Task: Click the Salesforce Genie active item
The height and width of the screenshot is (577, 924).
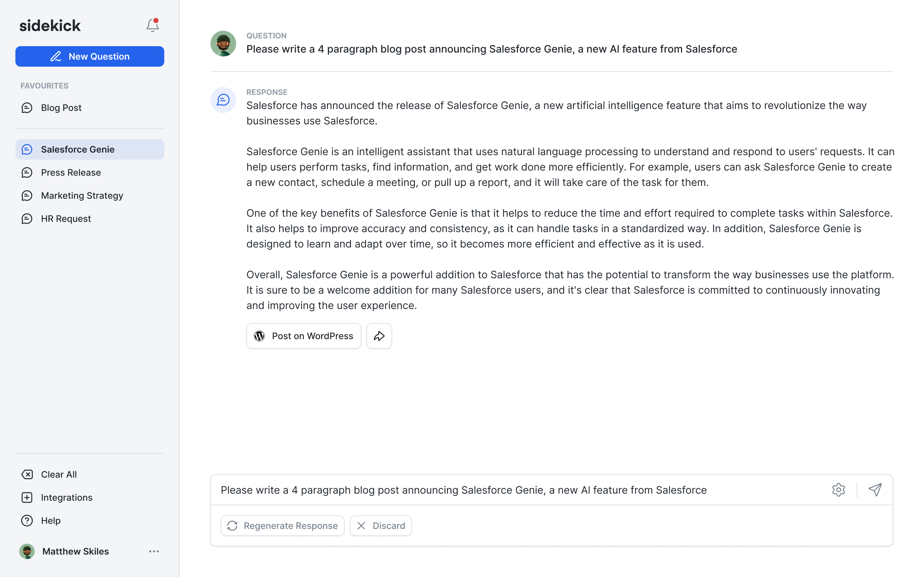Action: pyautogui.click(x=90, y=149)
